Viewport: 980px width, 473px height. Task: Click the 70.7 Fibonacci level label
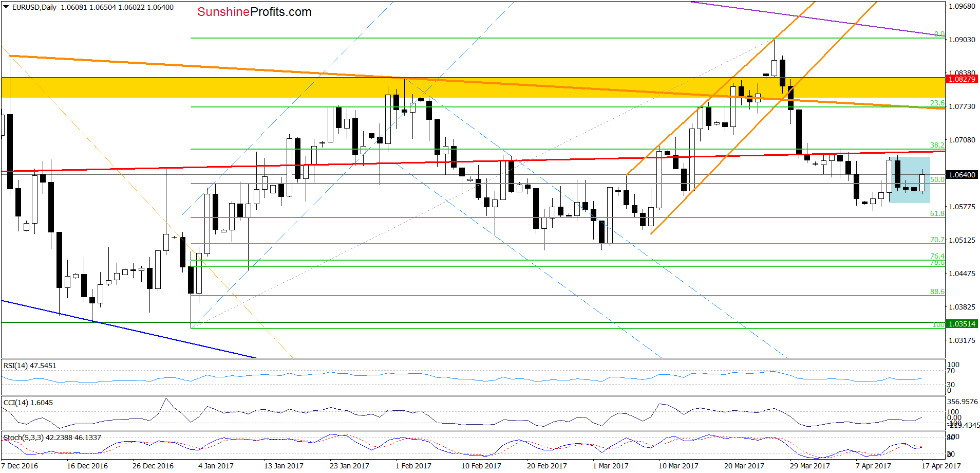click(x=937, y=240)
